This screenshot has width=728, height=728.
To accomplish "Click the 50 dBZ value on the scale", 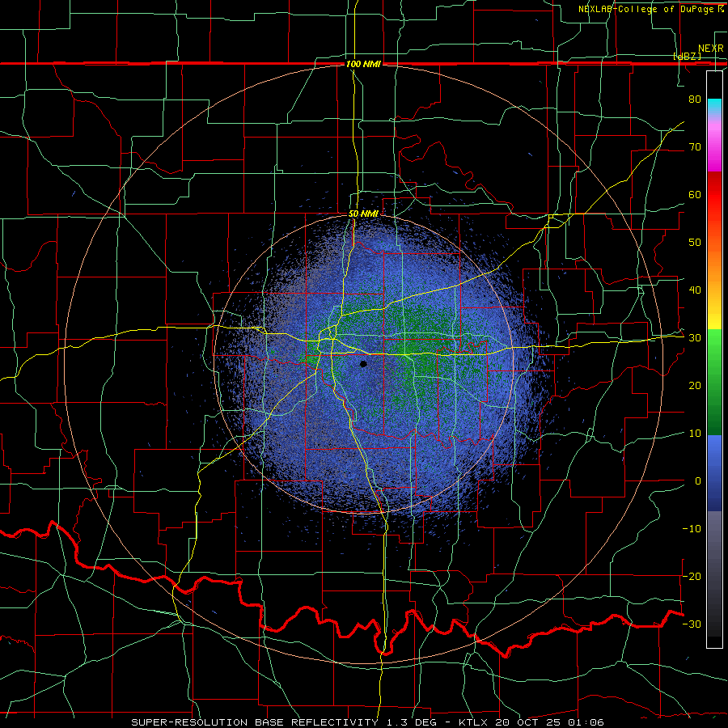I will (x=695, y=243).
